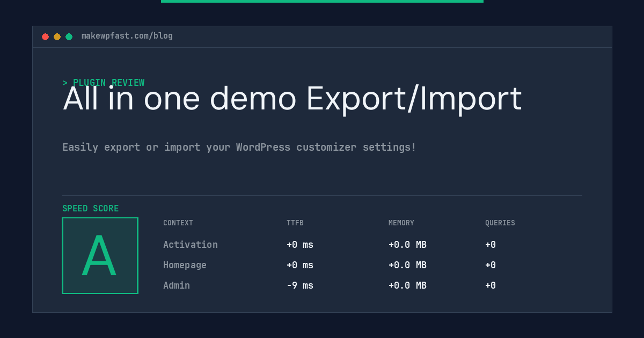Click the green maximize dot

pos(69,36)
